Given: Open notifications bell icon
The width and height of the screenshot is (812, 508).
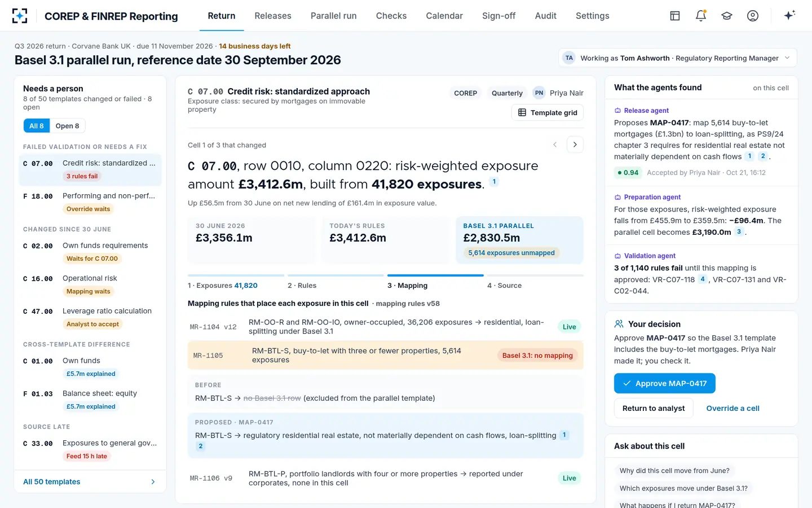Looking at the screenshot, I should click(x=701, y=16).
